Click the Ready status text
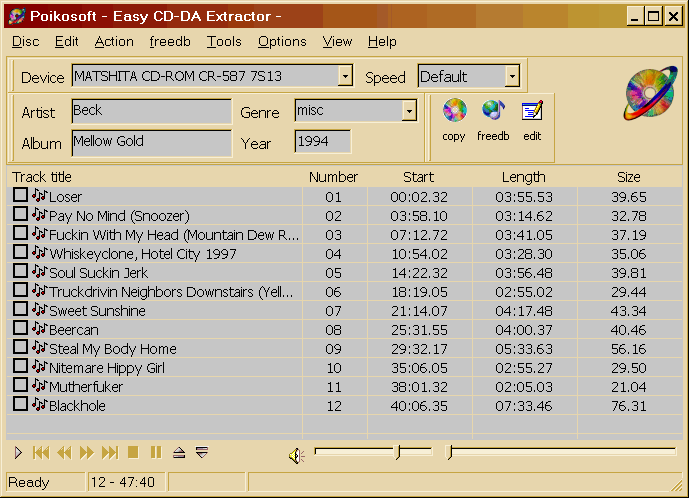Viewport: 689px width, 498px height. point(29,482)
